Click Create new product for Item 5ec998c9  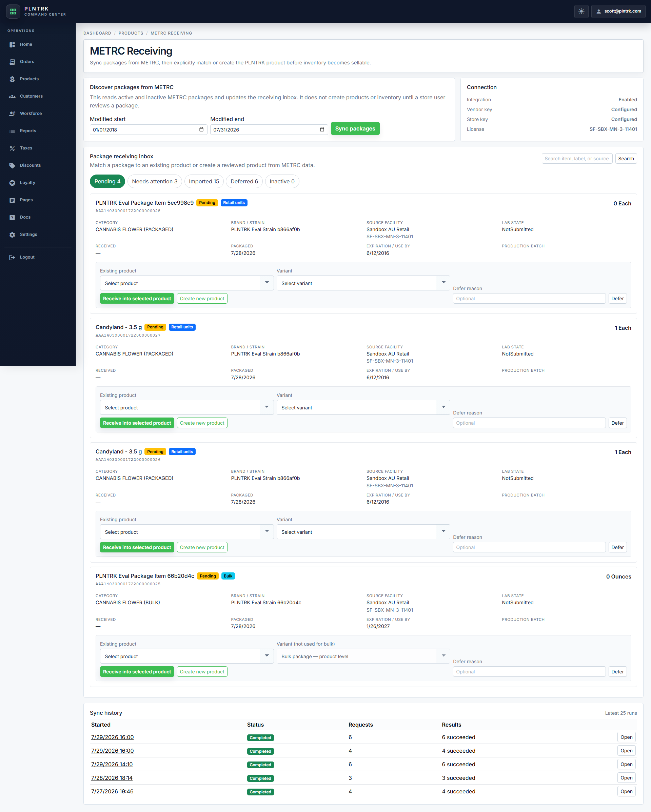202,298
